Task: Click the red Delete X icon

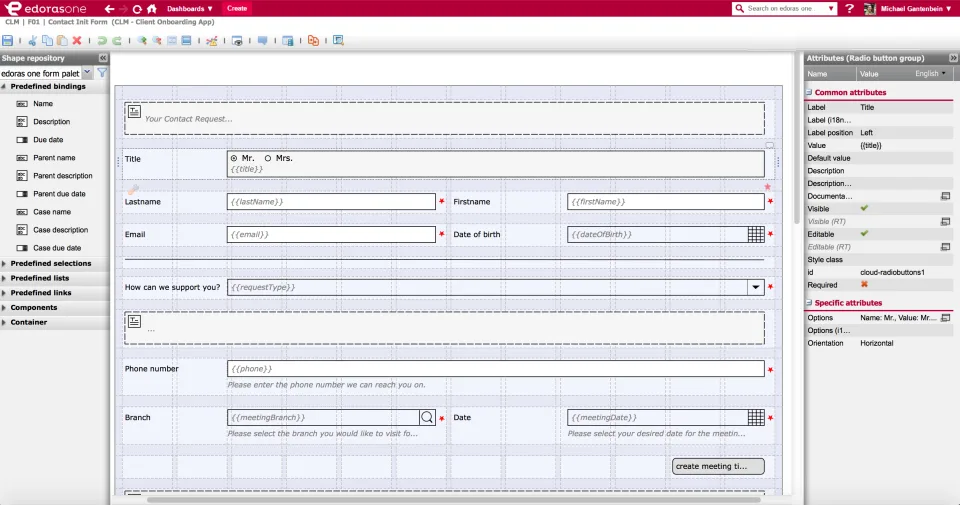Action: 77,40
